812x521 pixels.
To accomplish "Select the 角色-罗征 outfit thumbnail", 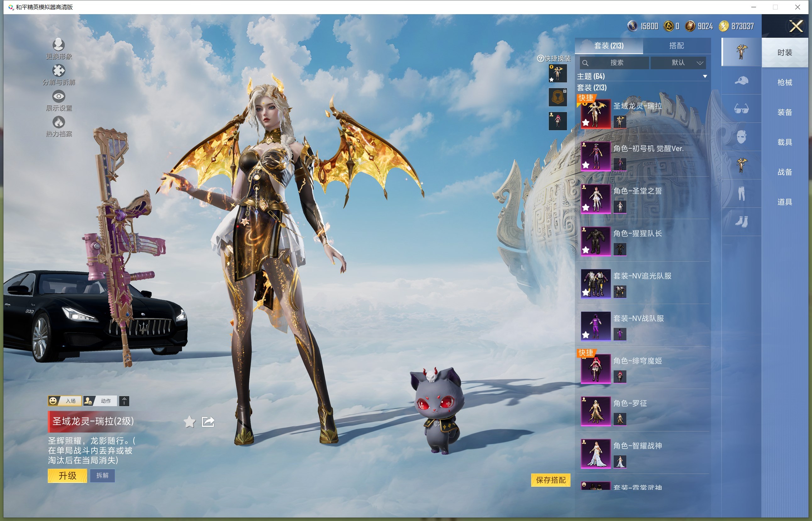I will (x=596, y=411).
